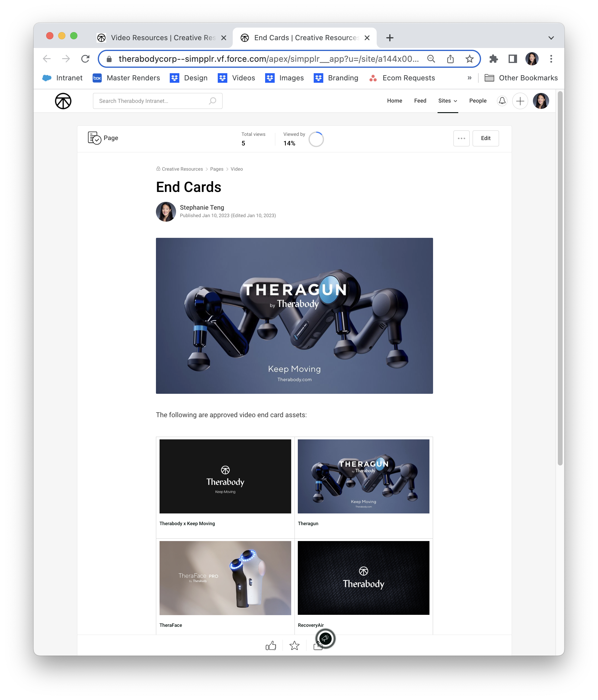598x700 pixels.
Task: Open the megaphone feedback widget
Action: pyautogui.click(x=325, y=638)
